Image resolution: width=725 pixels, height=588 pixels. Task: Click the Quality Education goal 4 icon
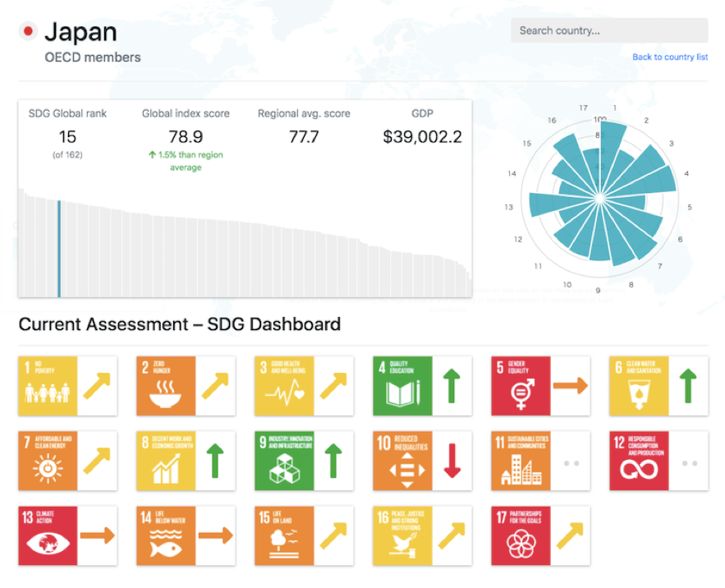[402, 386]
